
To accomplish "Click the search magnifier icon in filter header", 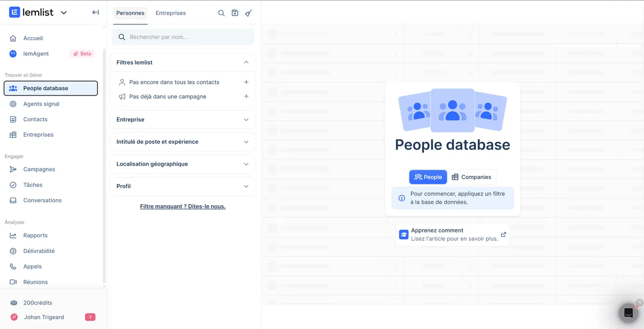I will click(x=221, y=13).
